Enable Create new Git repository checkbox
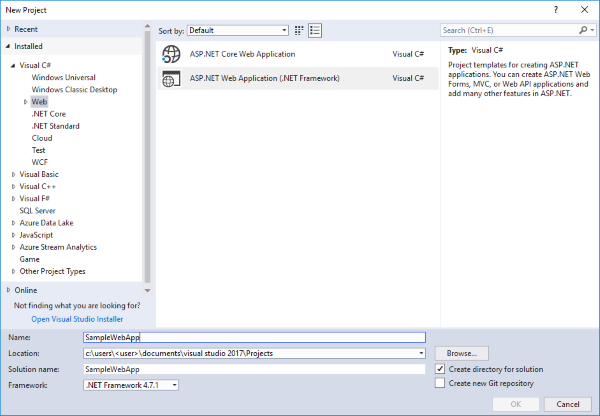Screen dimensions: 600x416 440,383
